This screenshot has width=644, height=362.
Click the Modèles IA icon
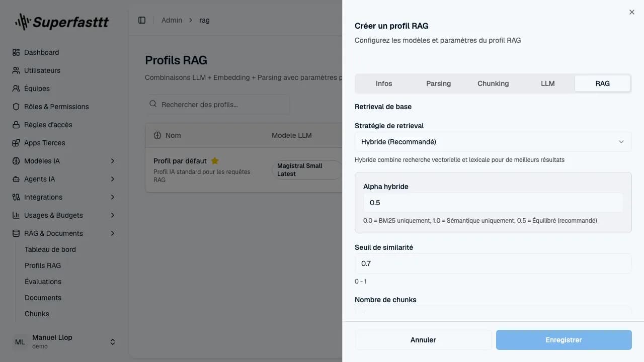[x=16, y=161]
